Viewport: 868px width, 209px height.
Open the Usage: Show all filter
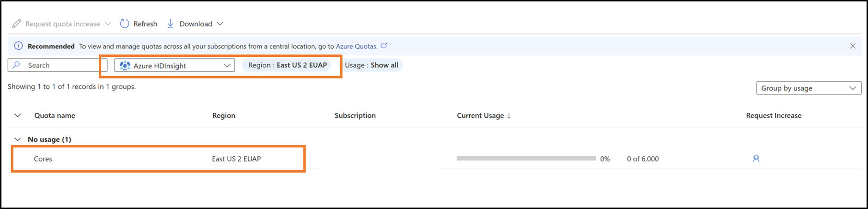tap(371, 65)
